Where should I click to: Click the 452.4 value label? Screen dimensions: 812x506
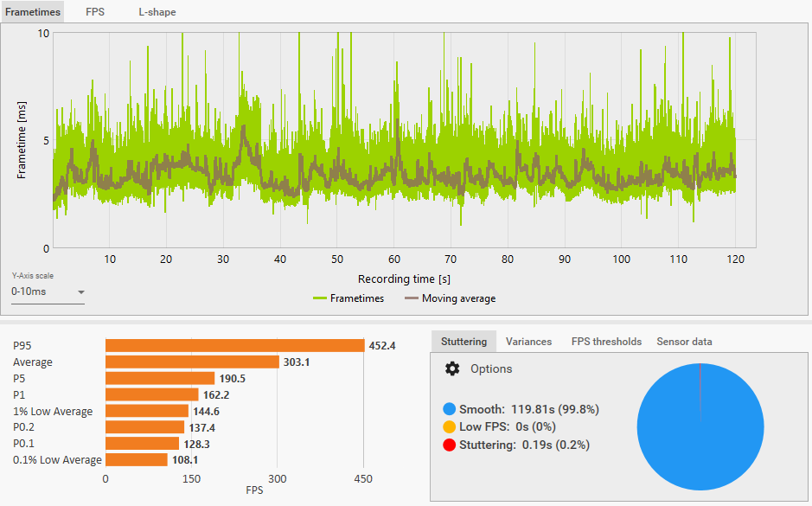click(382, 345)
